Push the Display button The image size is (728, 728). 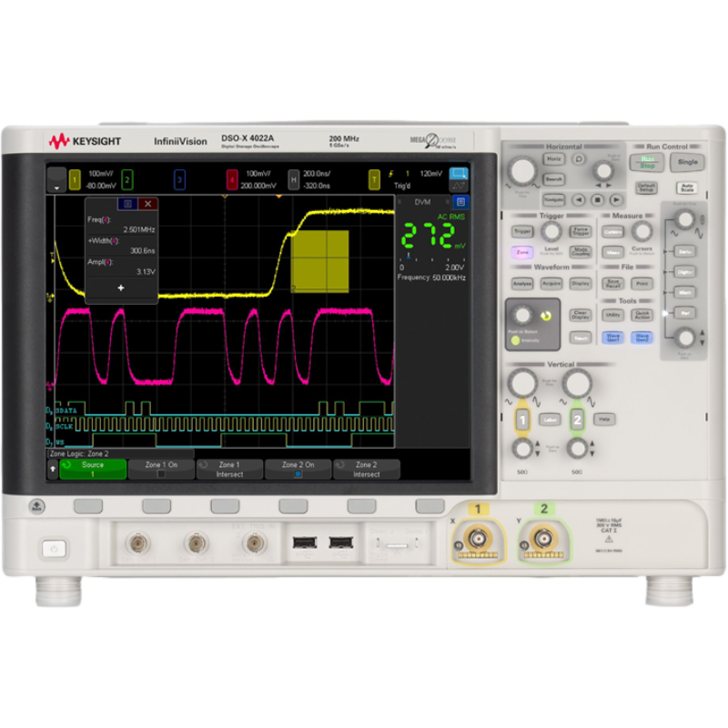click(x=581, y=283)
